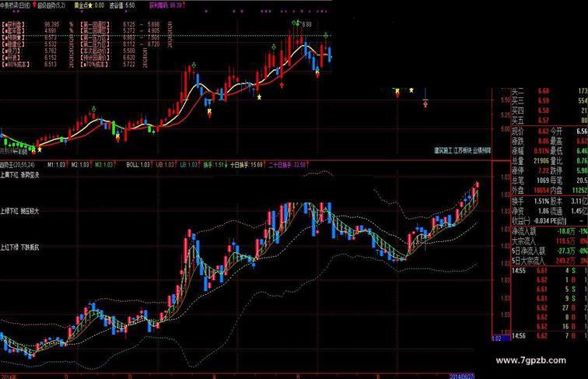Click the 5.50 price axis label
The height and width of the screenshot is (379, 588).
(x=505, y=100)
